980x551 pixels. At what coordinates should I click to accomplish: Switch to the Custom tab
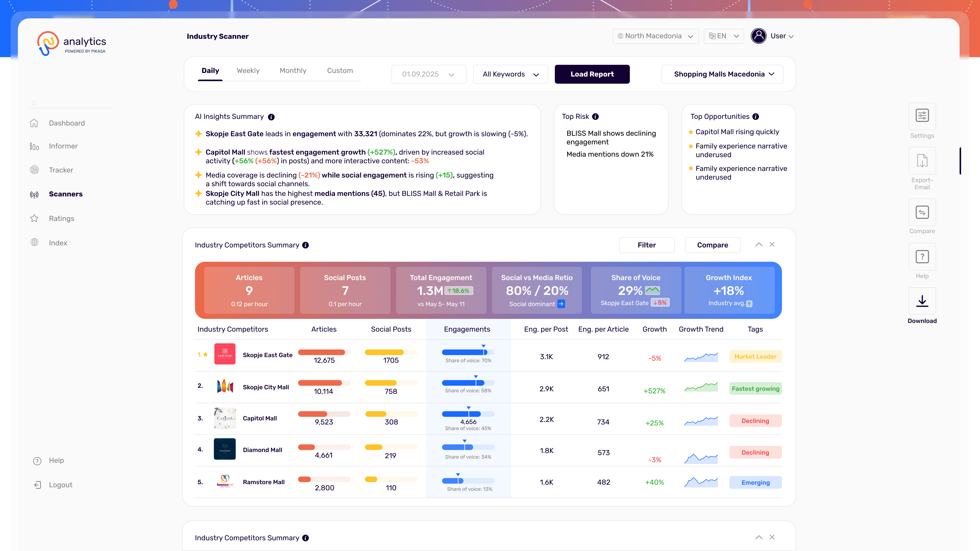point(340,71)
